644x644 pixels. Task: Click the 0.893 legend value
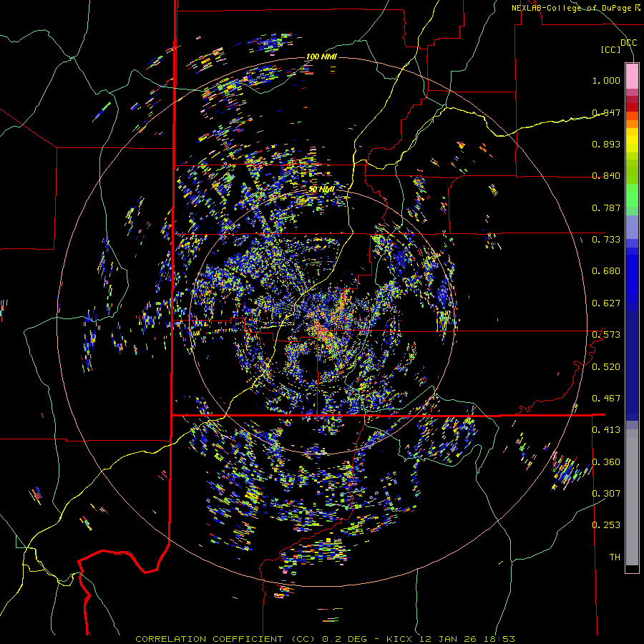pyautogui.click(x=606, y=144)
